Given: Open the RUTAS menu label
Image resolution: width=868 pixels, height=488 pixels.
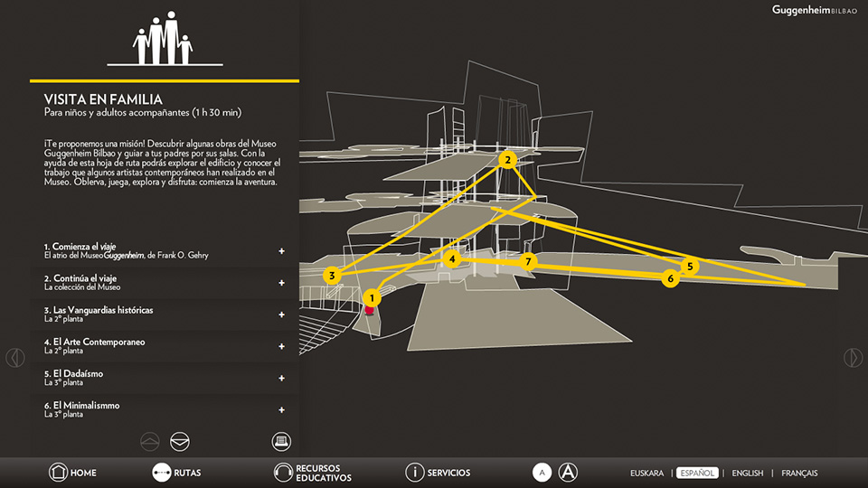Looking at the screenshot, I should [x=187, y=473].
